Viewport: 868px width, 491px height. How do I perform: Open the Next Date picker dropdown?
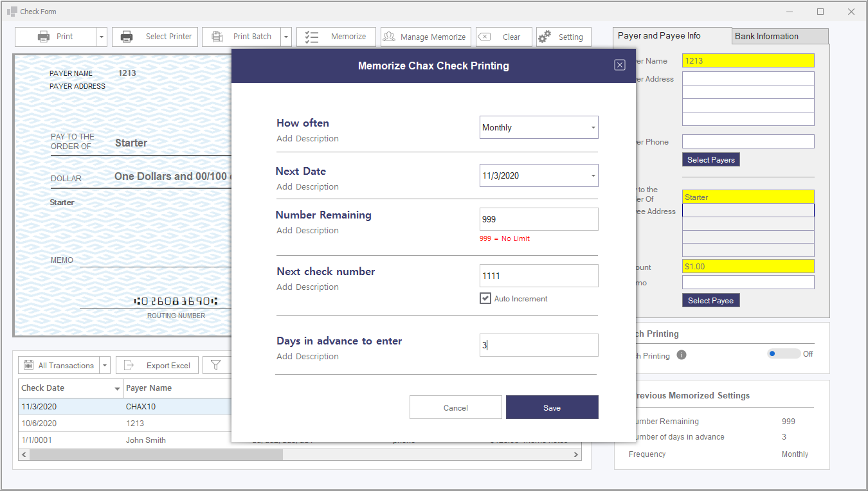tap(592, 175)
